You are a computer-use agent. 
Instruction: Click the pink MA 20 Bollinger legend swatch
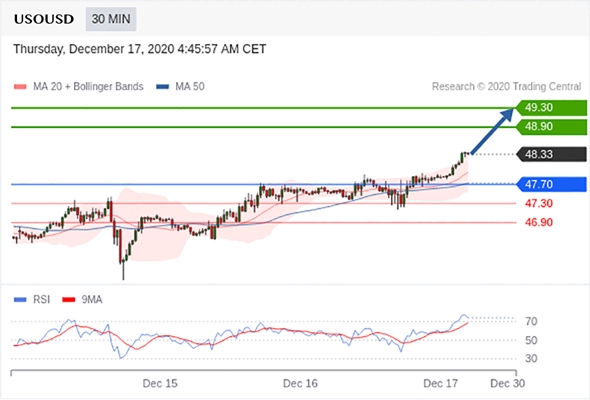(20, 87)
